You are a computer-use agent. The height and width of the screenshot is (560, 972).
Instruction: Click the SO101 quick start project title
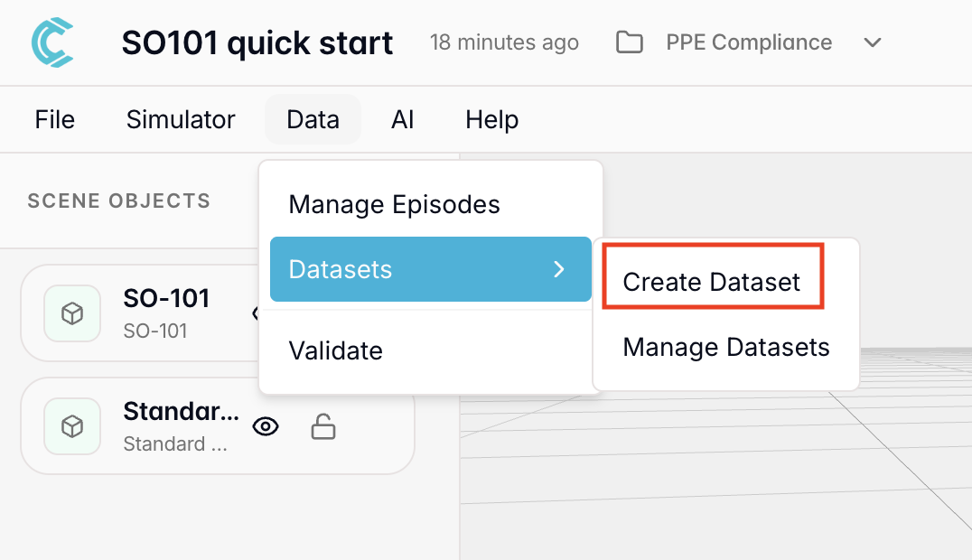(257, 42)
